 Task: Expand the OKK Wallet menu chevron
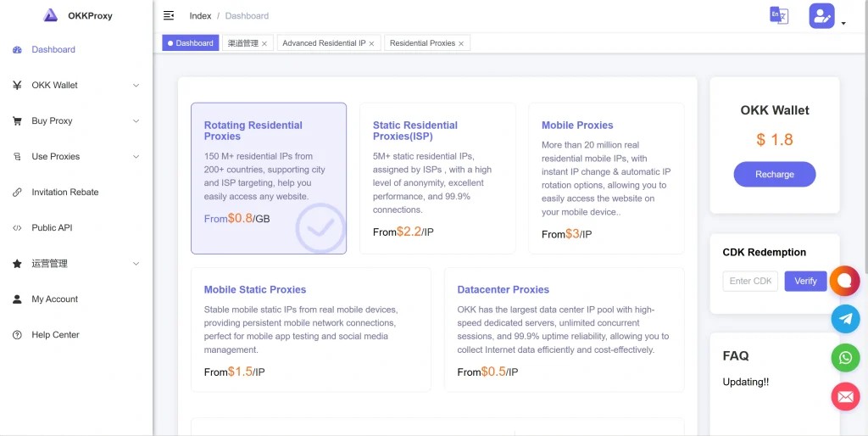point(136,86)
